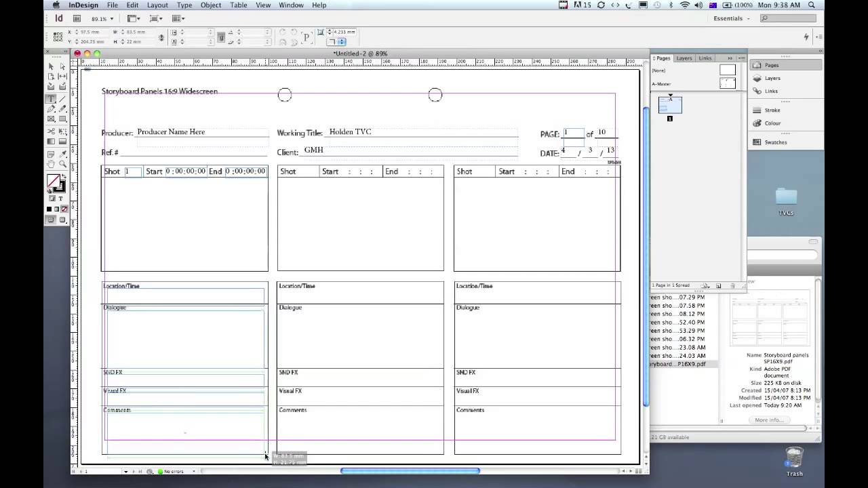This screenshot has width=868, height=488.
Task: Open the Arrange Documents dropdown
Action: [x=178, y=19]
